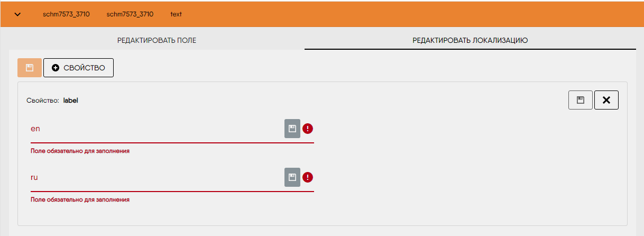Click the orange save-all localization icon
The height and width of the screenshot is (236, 644).
click(x=30, y=68)
